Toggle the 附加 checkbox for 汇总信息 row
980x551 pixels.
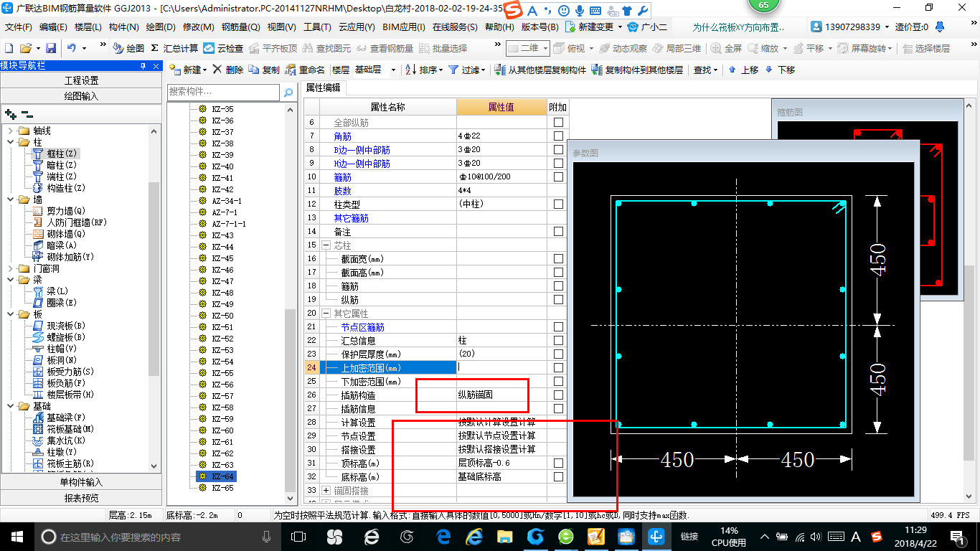[x=558, y=340]
